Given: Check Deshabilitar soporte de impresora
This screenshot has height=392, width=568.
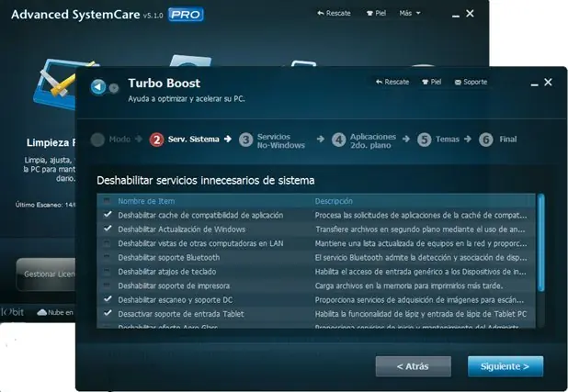Looking at the screenshot, I should point(107,286).
